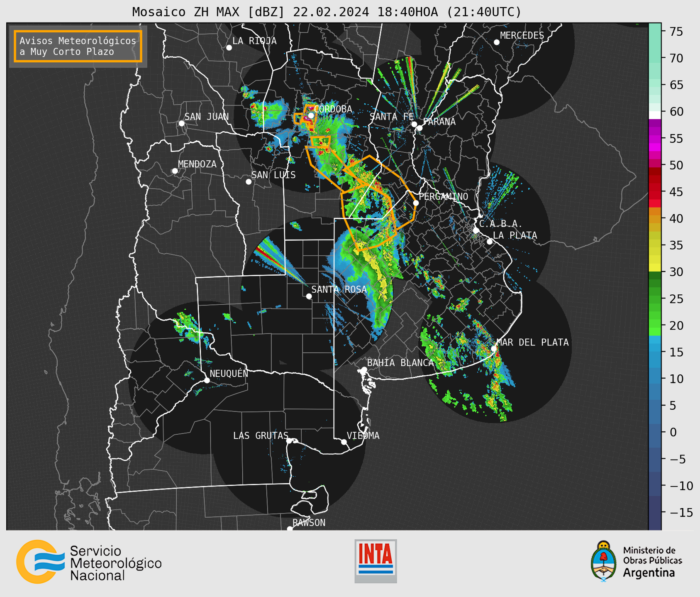
Task: Click the Argentina coat of arms emblem
Action: pos(604,561)
